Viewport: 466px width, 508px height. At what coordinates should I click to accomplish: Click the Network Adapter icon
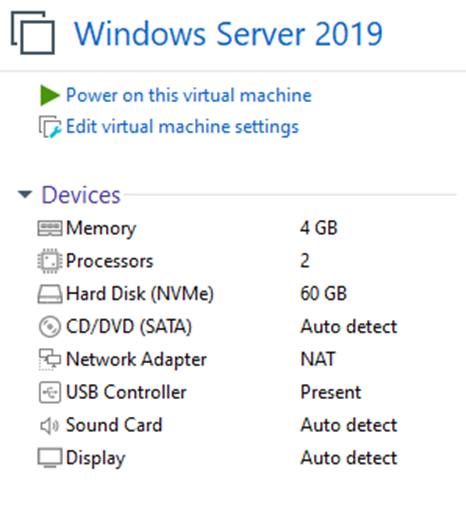pos(50,359)
